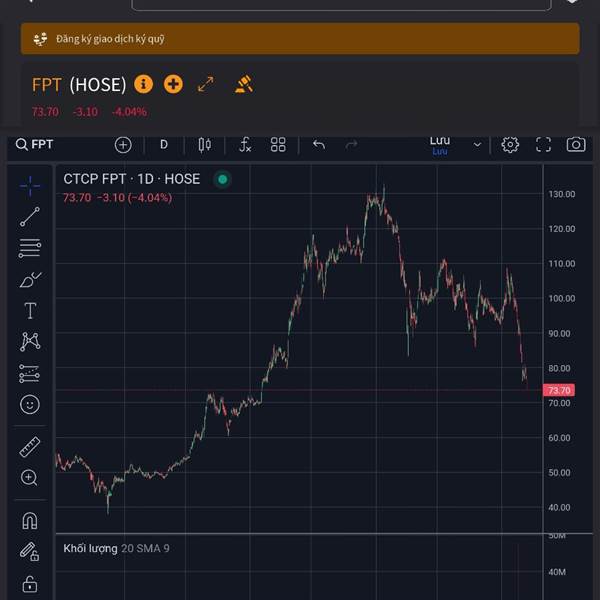Open the emoji icons tool
This screenshot has width=600, height=600.
pos(30,404)
